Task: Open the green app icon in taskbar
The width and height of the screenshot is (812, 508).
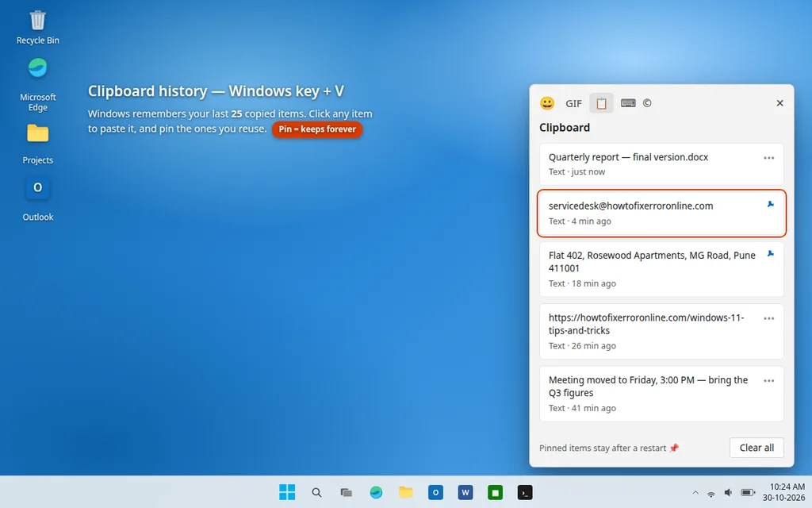Action: (x=495, y=492)
